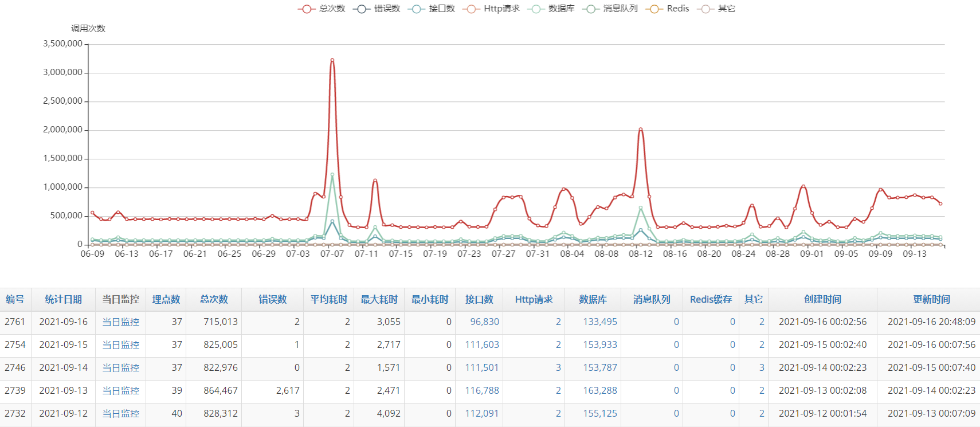Image resolution: width=980 pixels, height=427 pixels.
Task: Open 当日监控 link for 2021-09-14
Action: coord(120,368)
